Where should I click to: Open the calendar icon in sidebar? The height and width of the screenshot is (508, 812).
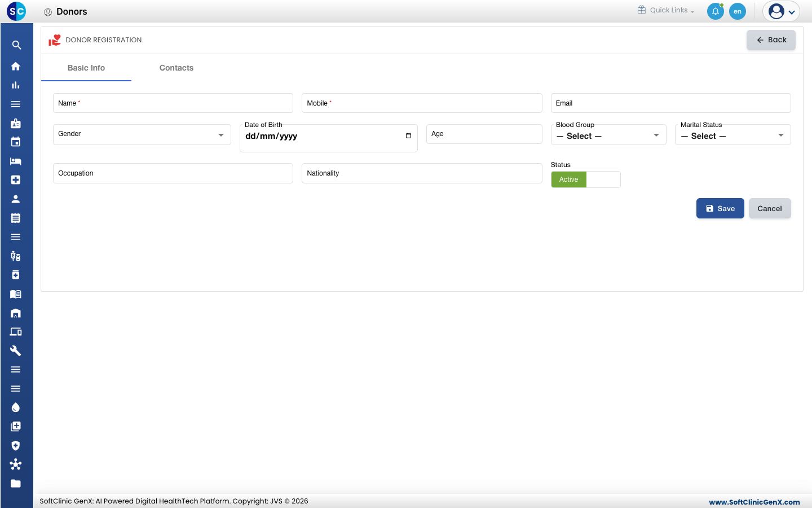tap(16, 142)
